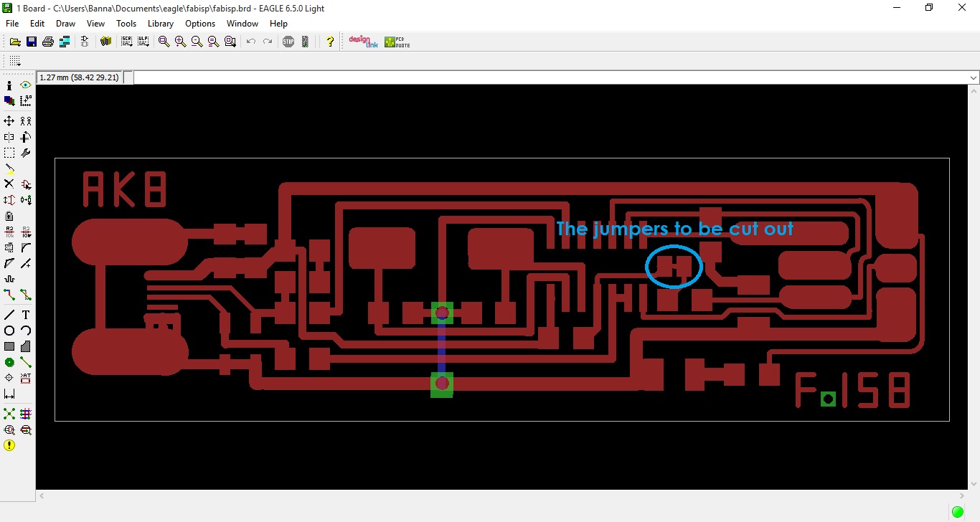Select the Info tool
The width and height of the screenshot is (980, 522).
pos(9,85)
